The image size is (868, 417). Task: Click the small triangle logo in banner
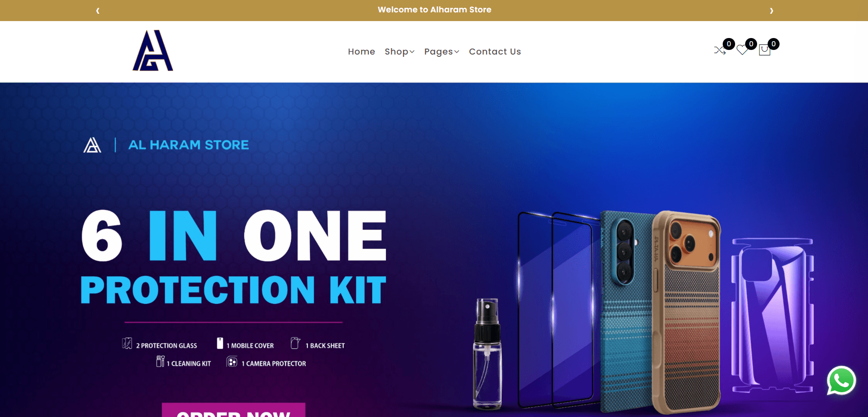(92, 145)
